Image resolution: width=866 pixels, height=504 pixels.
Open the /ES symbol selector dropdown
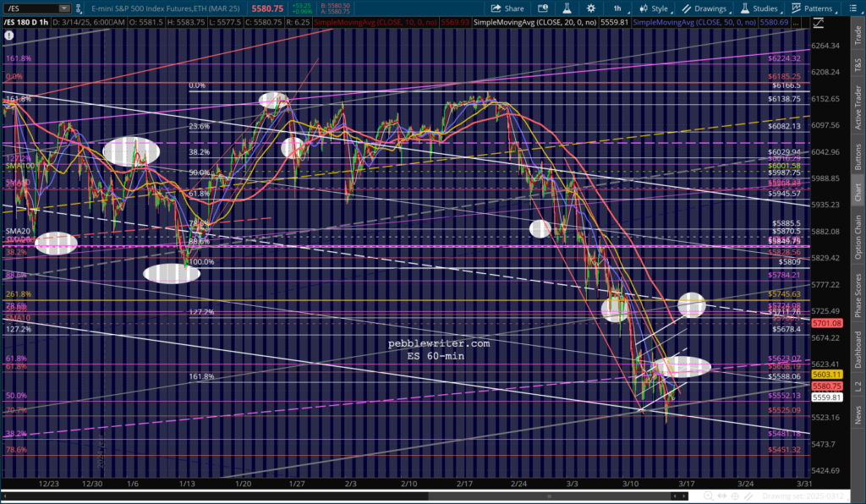tap(64, 8)
